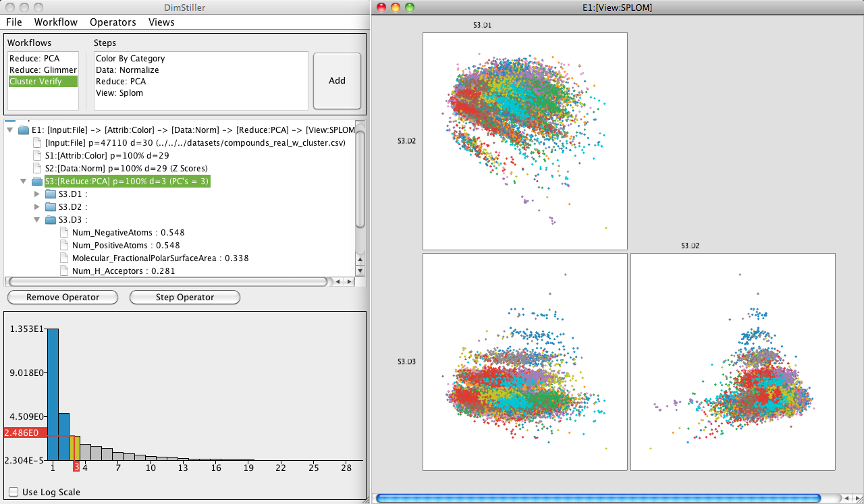
Task: Click the S2:[Data:Norm] document icon
Action: point(38,168)
